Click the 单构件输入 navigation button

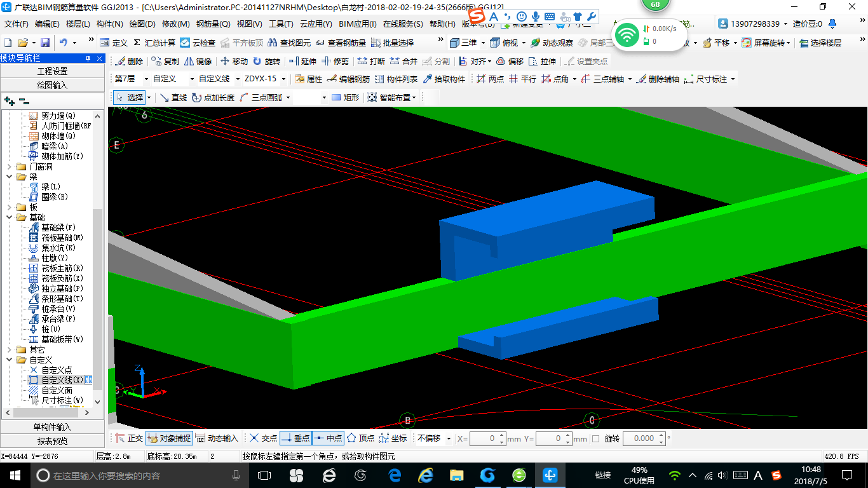52,427
